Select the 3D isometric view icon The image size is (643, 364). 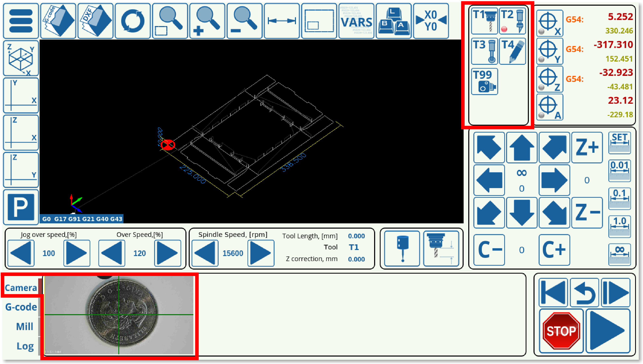pyautogui.click(x=21, y=58)
